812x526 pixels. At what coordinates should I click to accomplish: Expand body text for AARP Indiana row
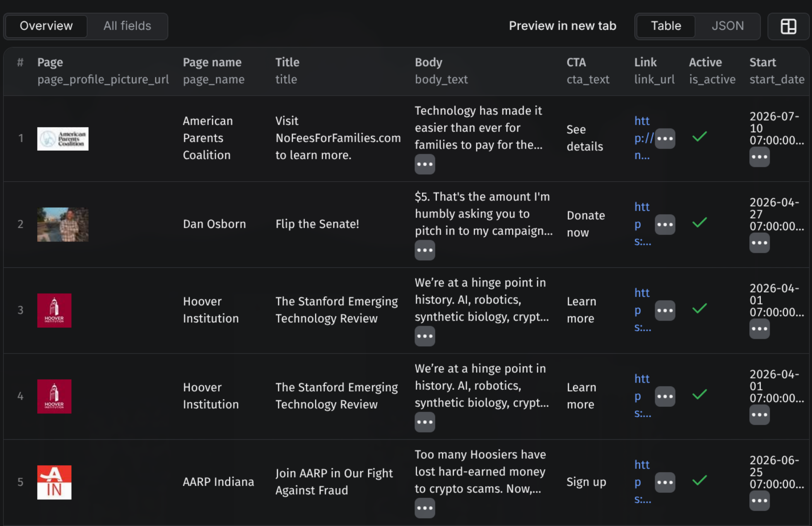pos(425,508)
